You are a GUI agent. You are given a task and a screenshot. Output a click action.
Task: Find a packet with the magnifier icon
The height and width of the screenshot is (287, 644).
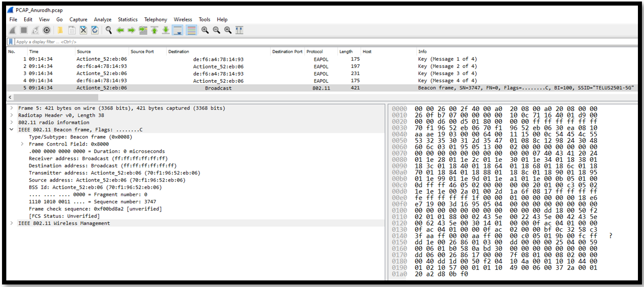click(109, 30)
